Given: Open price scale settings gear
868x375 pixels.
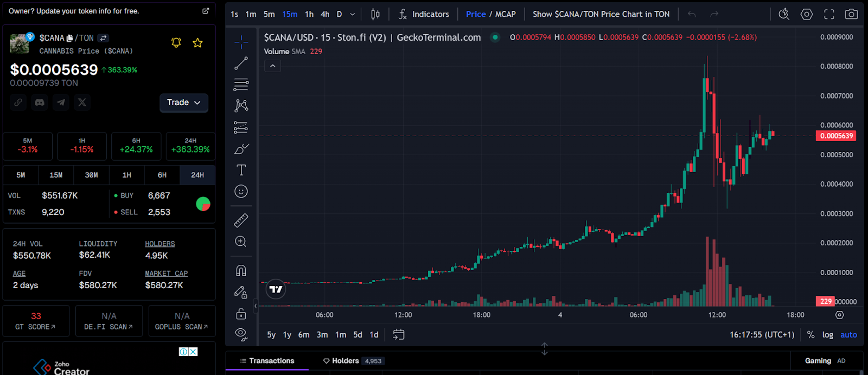Looking at the screenshot, I should pos(840,315).
